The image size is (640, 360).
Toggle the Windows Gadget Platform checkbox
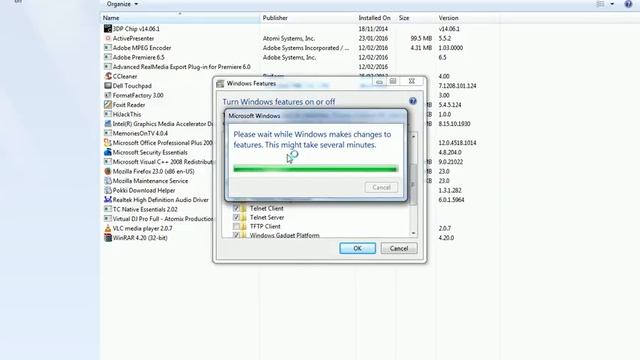[x=236, y=235]
